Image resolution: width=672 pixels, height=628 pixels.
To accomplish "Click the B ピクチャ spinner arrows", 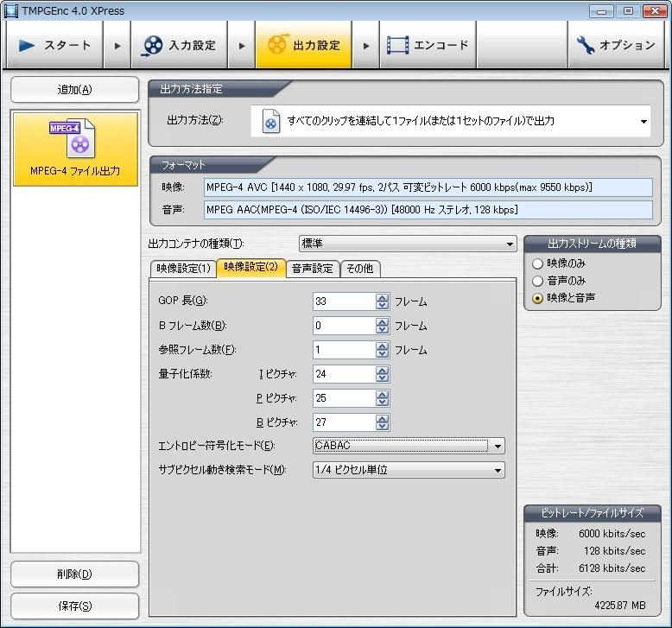I will 383,422.
